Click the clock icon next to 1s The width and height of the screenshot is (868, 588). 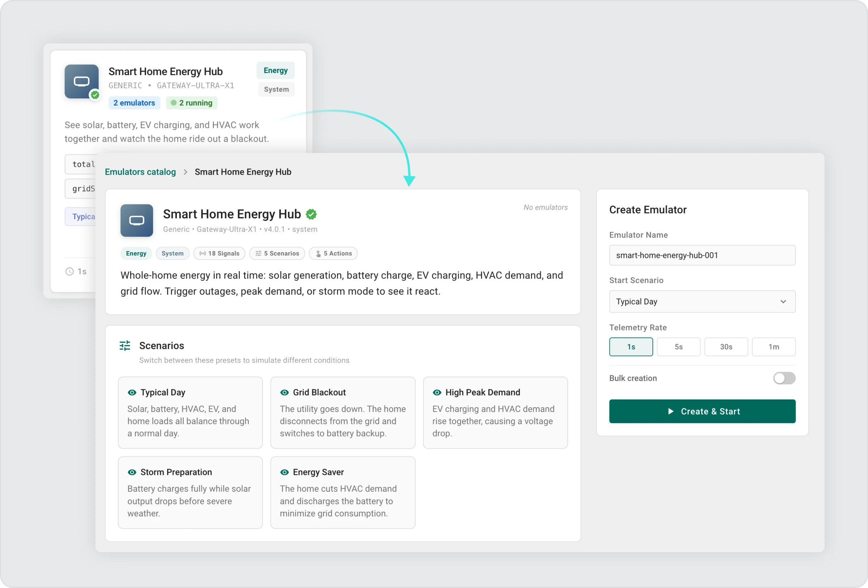(x=69, y=272)
